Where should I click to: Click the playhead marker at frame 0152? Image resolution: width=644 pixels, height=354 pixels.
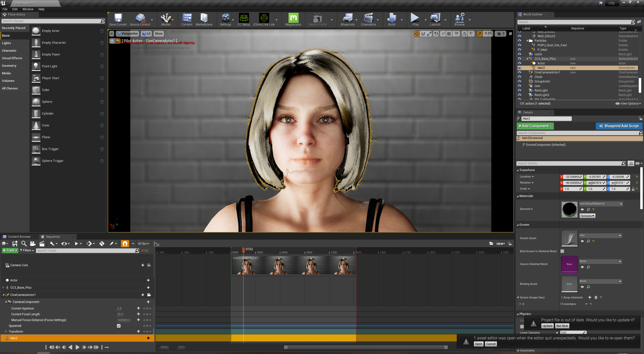coord(243,250)
